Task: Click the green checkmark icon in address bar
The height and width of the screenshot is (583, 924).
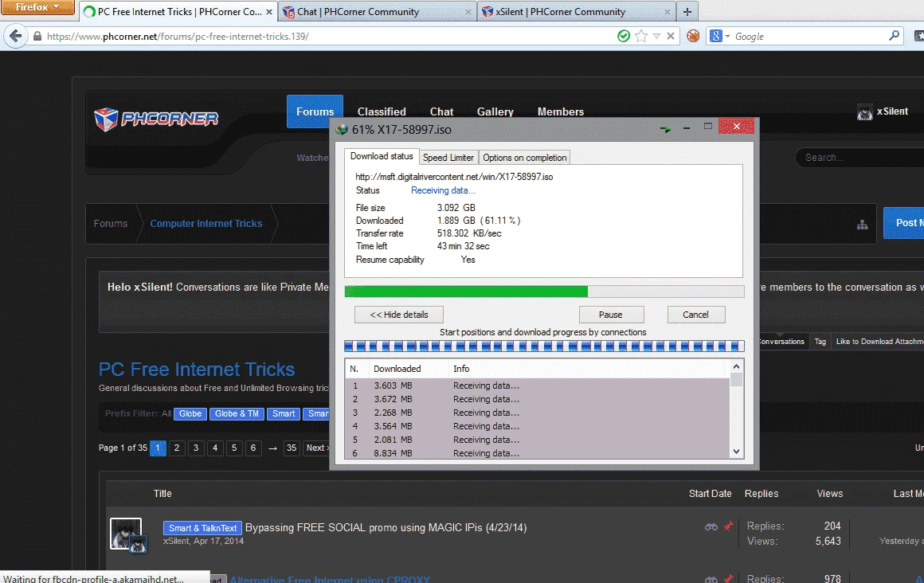Action: (624, 36)
